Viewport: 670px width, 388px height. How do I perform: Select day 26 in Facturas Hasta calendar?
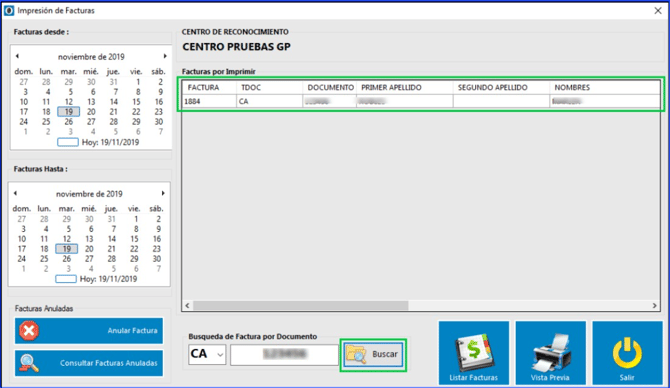click(x=67, y=259)
